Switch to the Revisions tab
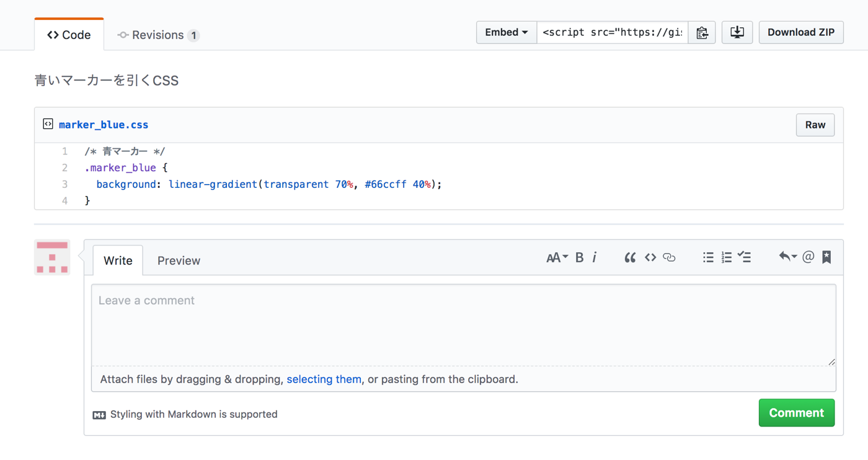868x460 pixels. tap(158, 35)
